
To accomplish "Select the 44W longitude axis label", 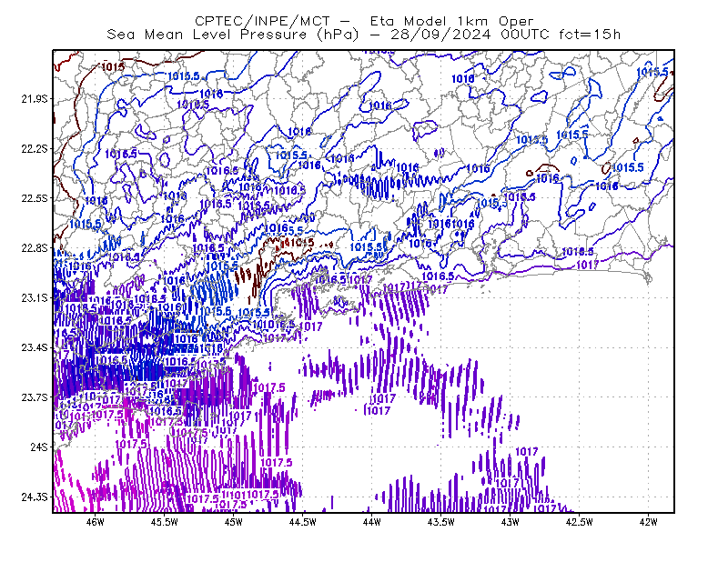I will [372, 522].
